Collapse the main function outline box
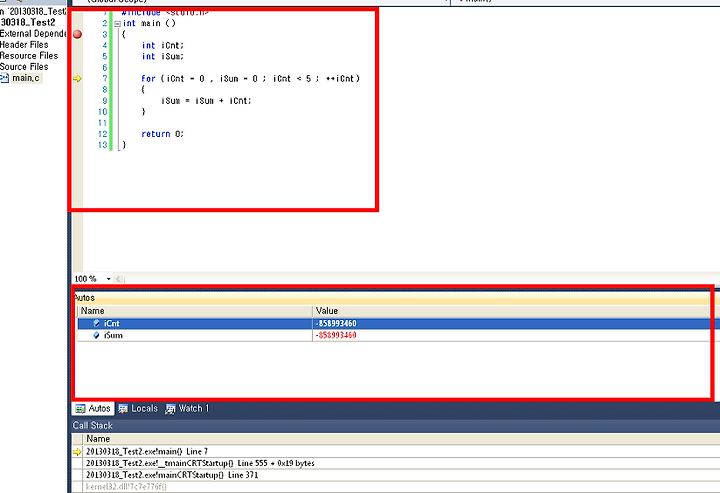The width and height of the screenshot is (720, 493). point(118,23)
